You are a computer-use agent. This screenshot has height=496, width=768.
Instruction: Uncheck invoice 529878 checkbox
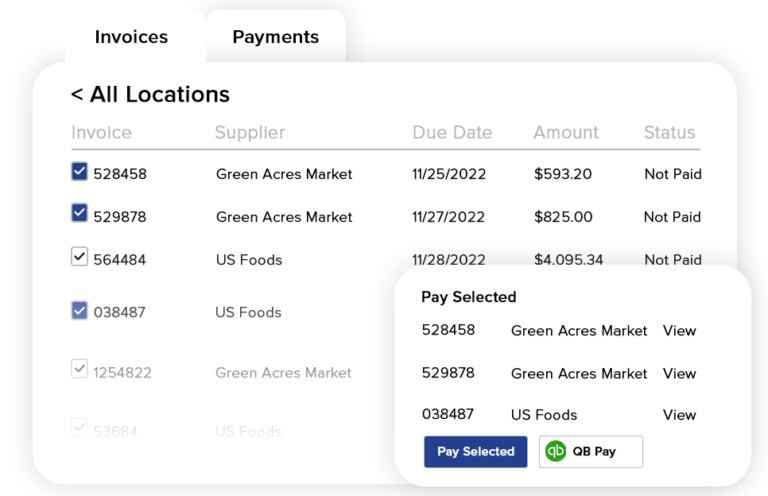80,213
